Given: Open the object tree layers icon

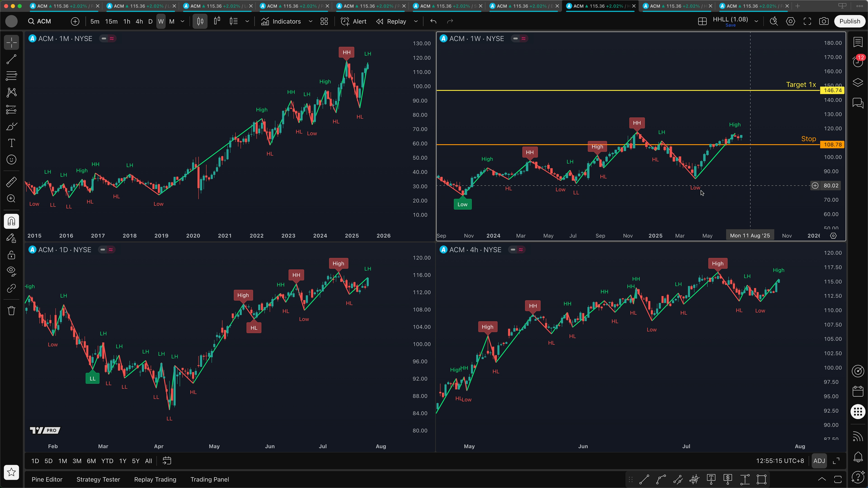Looking at the screenshot, I should pyautogui.click(x=858, y=82).
